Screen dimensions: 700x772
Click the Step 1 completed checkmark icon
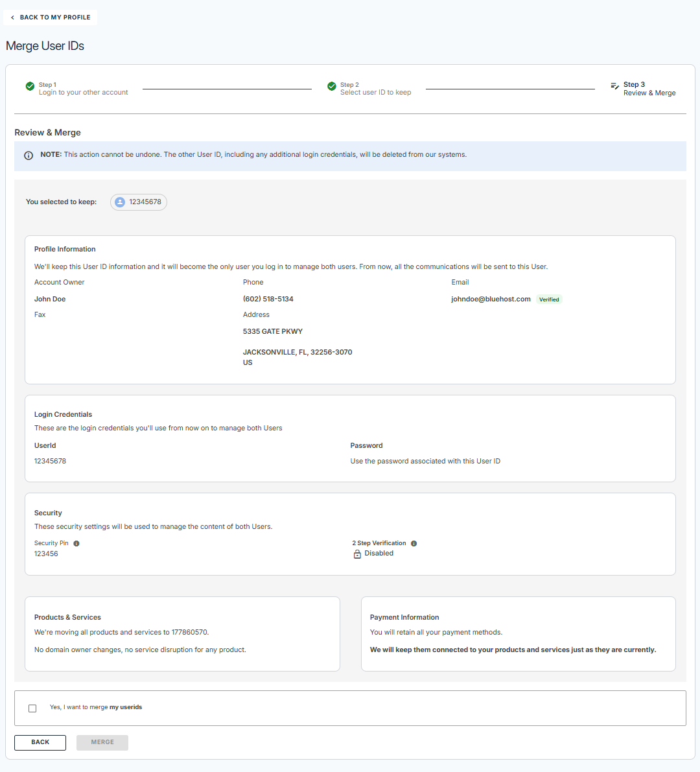click(x=30, y=86)
